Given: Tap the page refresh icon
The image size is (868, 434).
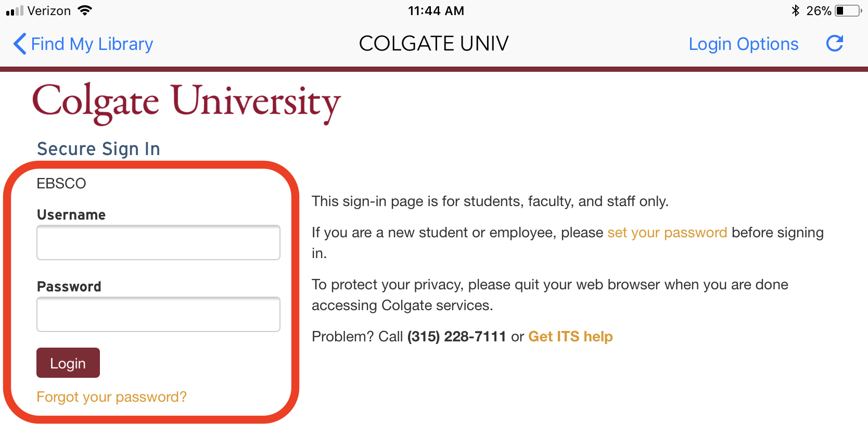Looking at the screenshot, I should point(835,44).
